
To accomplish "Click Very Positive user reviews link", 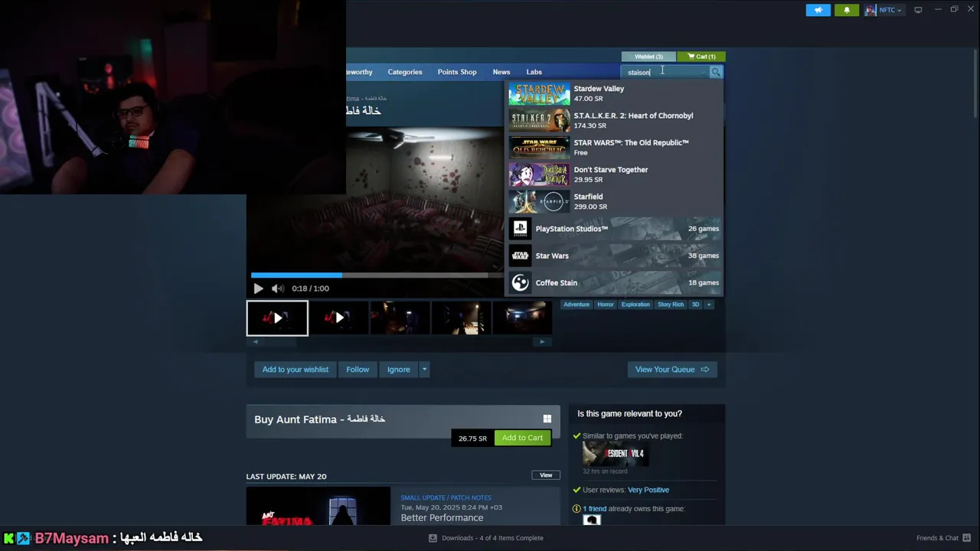I will coord(648,490).
